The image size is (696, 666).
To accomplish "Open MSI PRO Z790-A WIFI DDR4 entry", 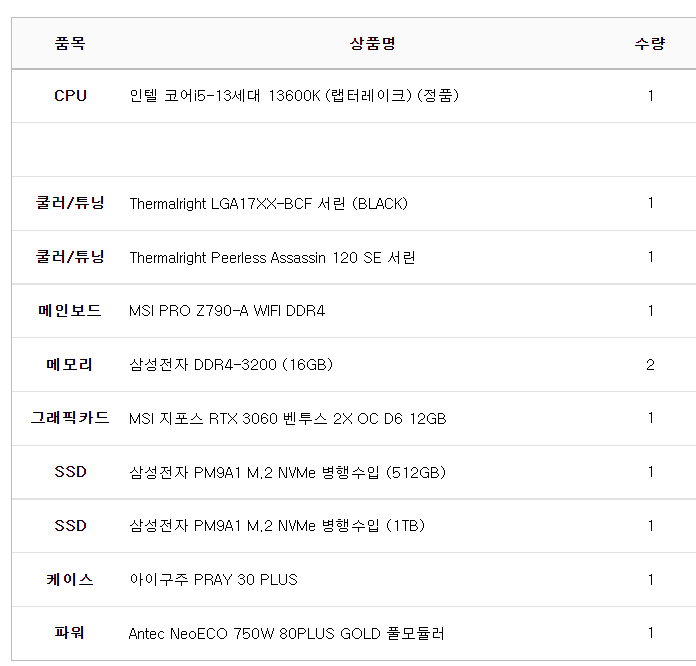I will (227, 311).
